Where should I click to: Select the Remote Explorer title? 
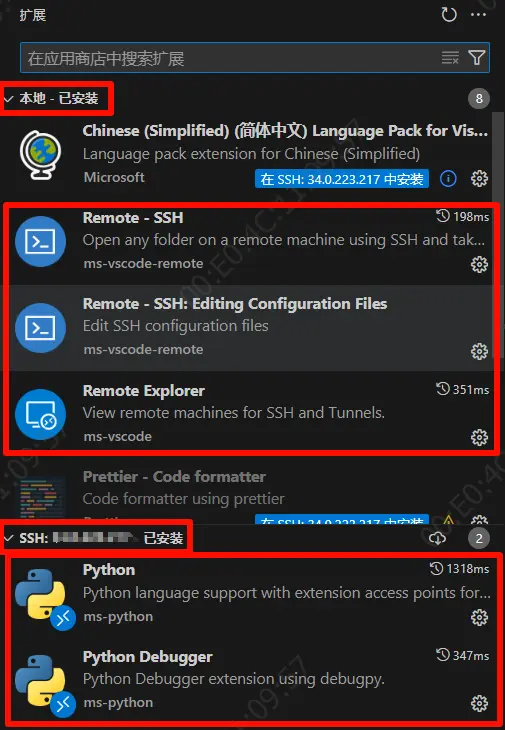[144, 391]
